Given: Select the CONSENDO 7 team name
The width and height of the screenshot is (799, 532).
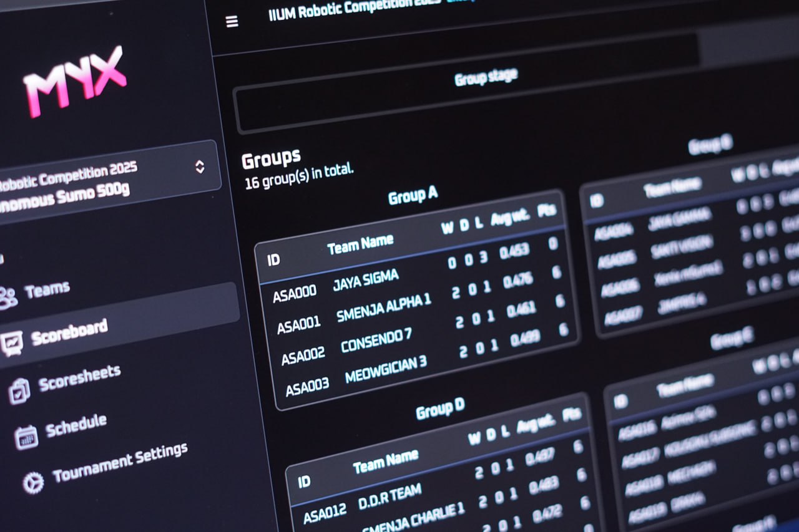Looking at the screenshot, I should (376, 340).
